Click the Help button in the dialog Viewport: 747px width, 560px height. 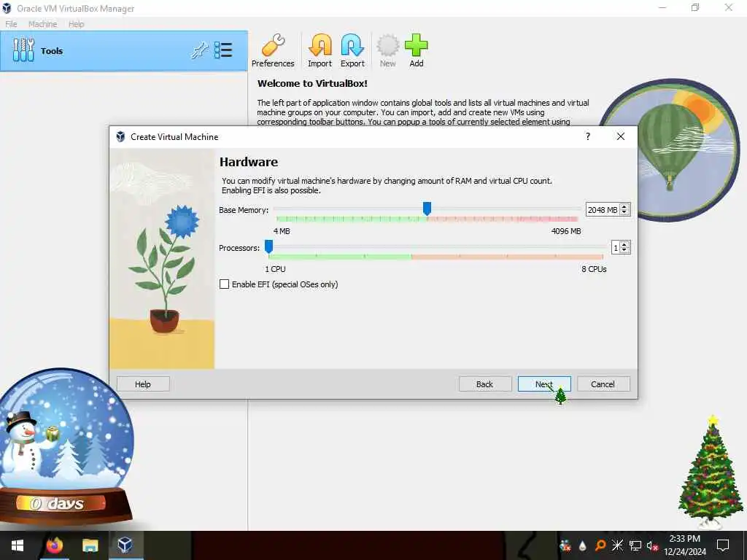pyautogui.click(x=143, y=384)
